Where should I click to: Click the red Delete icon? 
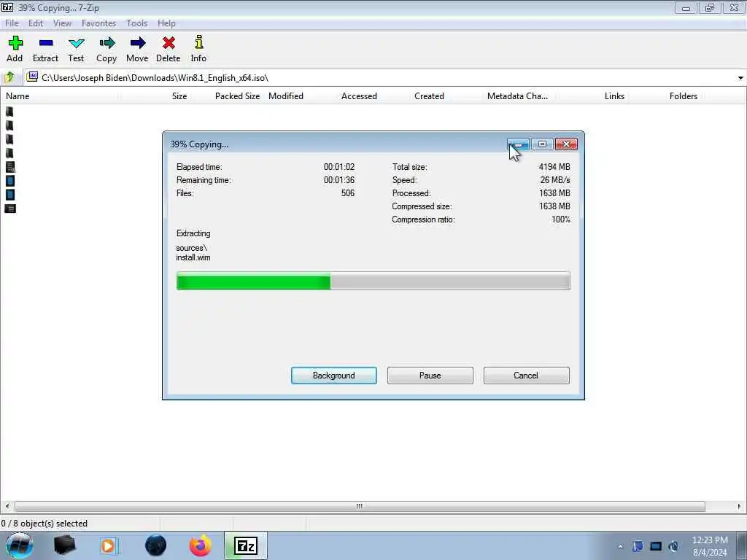point(169,43)
